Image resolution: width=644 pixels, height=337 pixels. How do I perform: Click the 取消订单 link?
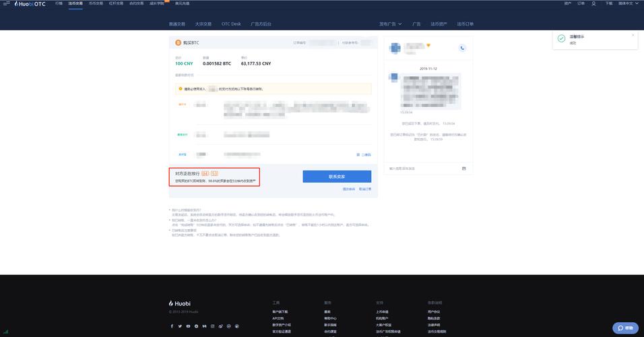[365, 189]
